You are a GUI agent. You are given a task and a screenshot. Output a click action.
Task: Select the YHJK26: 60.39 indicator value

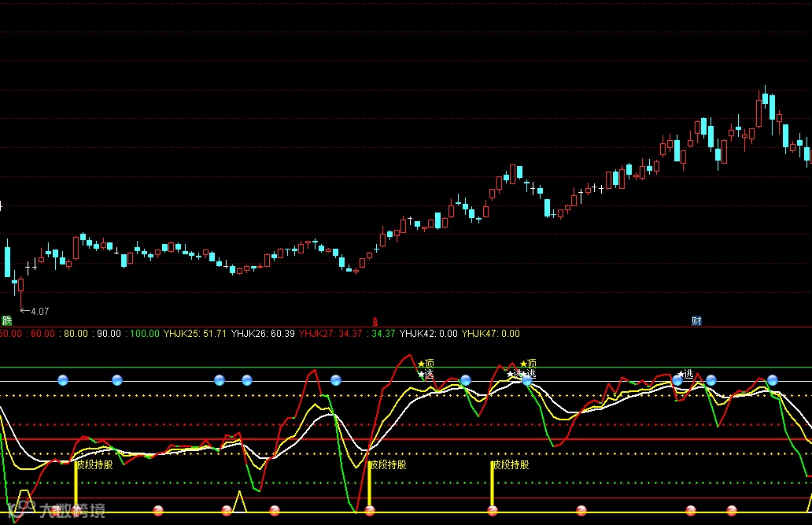(263, 334)
